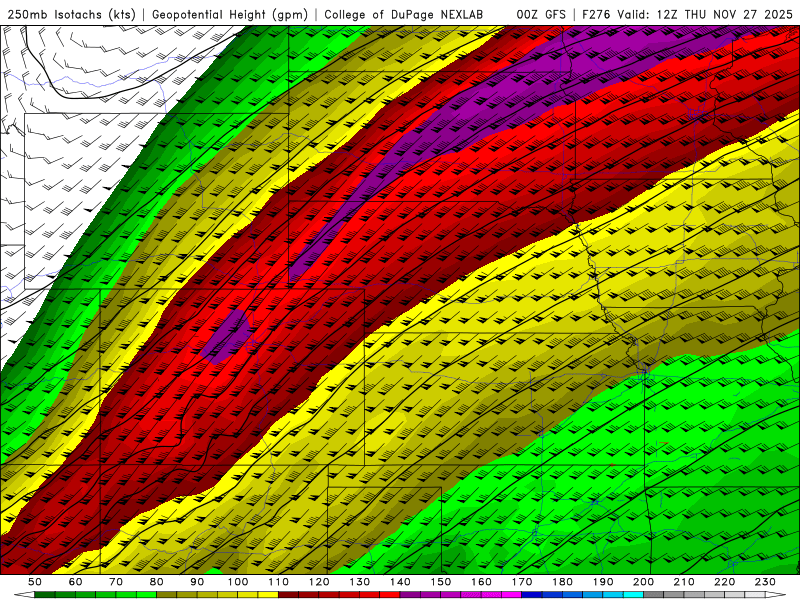This screenshot has width=800, height=600.
Task: Click the "00Z GFS" model run label
Action: [x=541, y=15]
